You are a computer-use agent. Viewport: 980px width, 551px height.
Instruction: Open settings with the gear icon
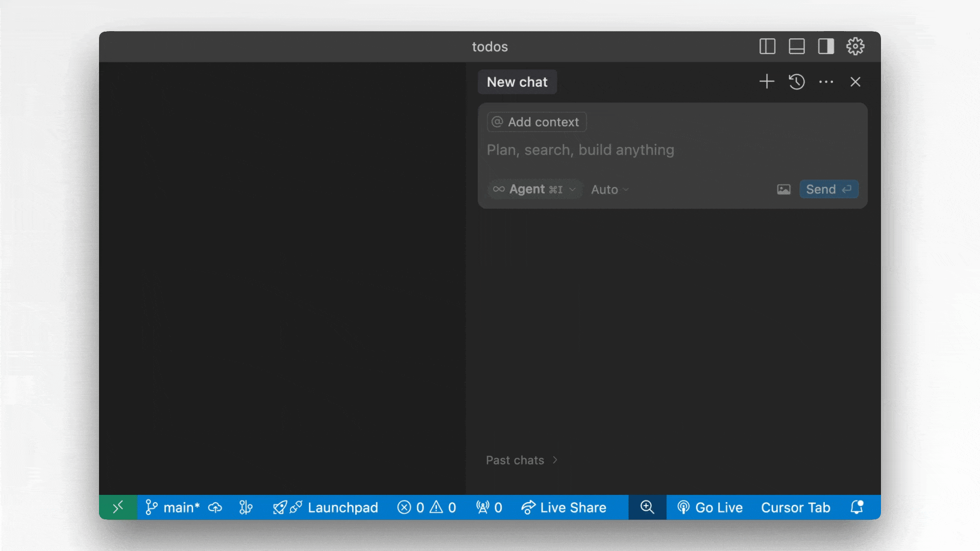click(x=855, y=46)
